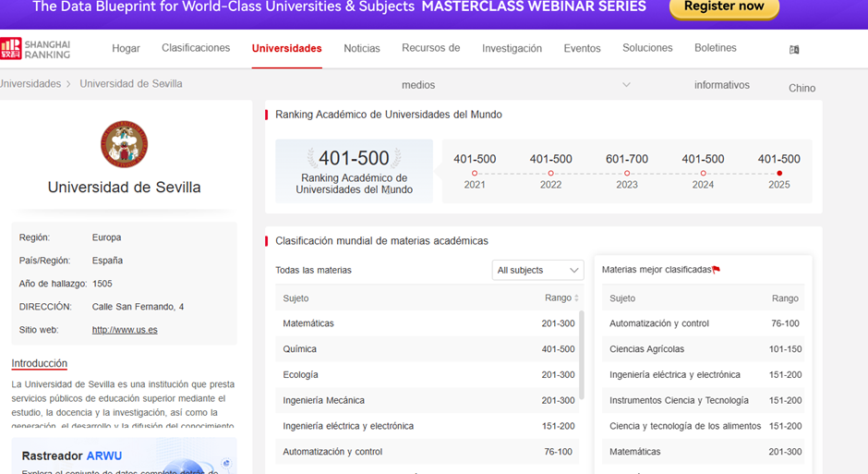The image size is (868, 474).
Task: Click Automatización y control in all subjects table
Action: coord(427,452)
